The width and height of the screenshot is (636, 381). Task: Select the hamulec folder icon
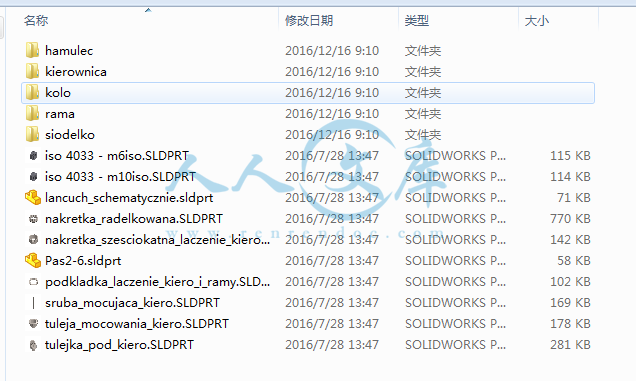click(32, 50)
